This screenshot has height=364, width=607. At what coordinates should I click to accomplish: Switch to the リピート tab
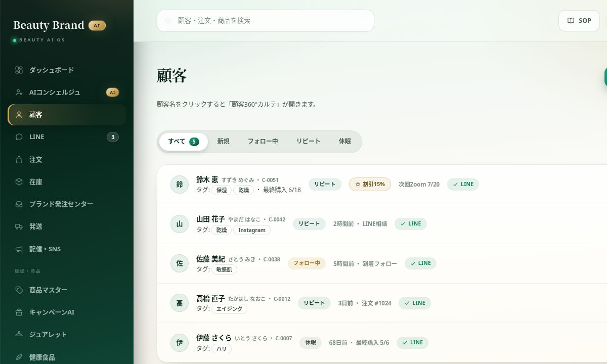point(308,142)
